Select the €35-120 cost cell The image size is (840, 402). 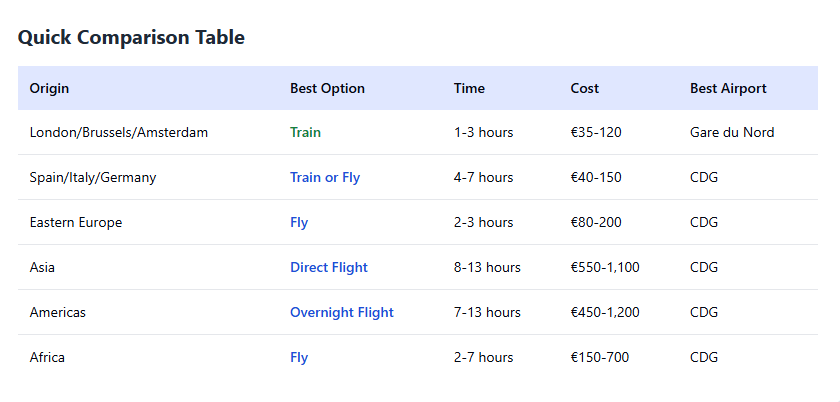coord(596,132)
